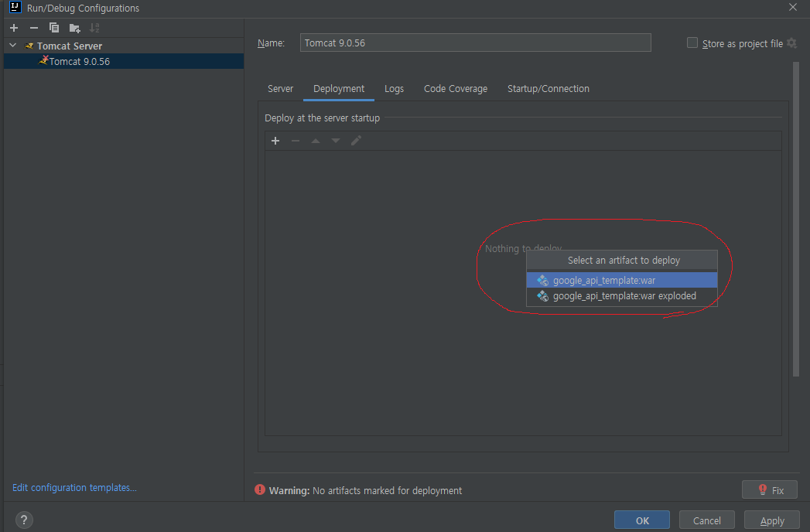The image size is (810, 532).
Task: Click the IntelliJ IDEA logo in title bar
Action: coord(15,7)
